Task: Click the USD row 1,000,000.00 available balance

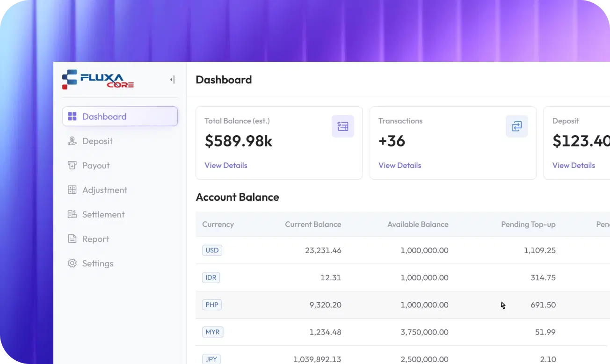Action: (424, 250)
